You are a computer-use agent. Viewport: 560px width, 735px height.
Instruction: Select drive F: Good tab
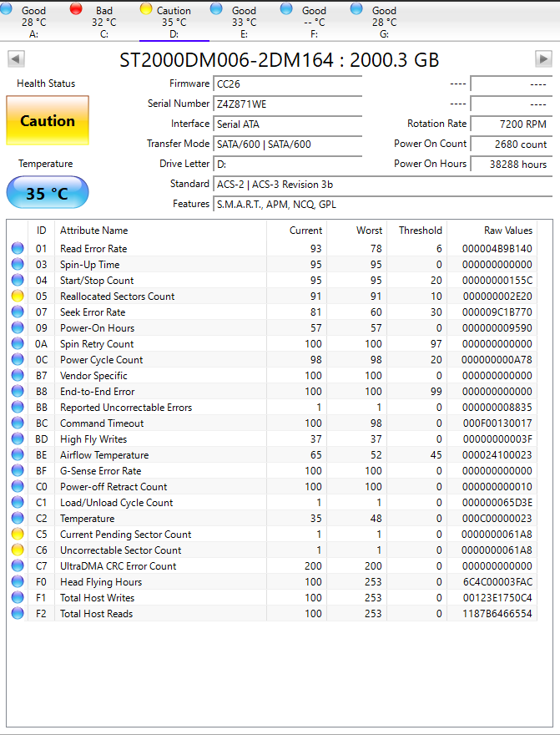(314, 22)
